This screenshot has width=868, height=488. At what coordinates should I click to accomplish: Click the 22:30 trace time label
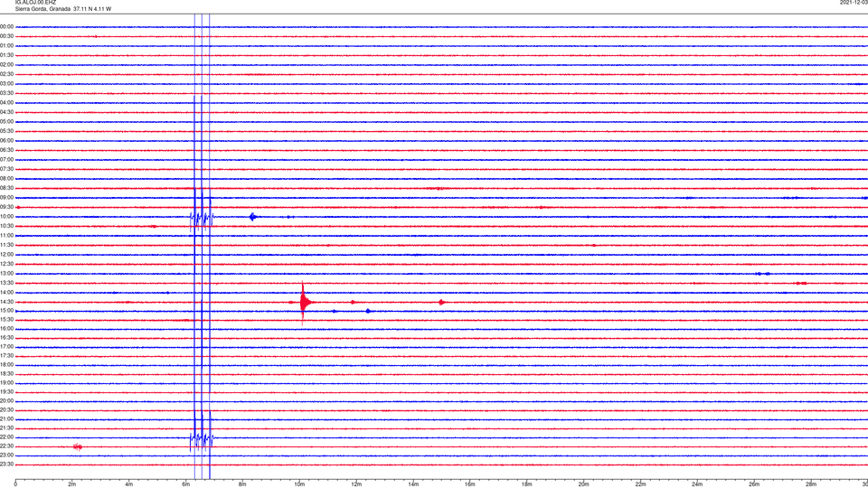pos(6,446)
